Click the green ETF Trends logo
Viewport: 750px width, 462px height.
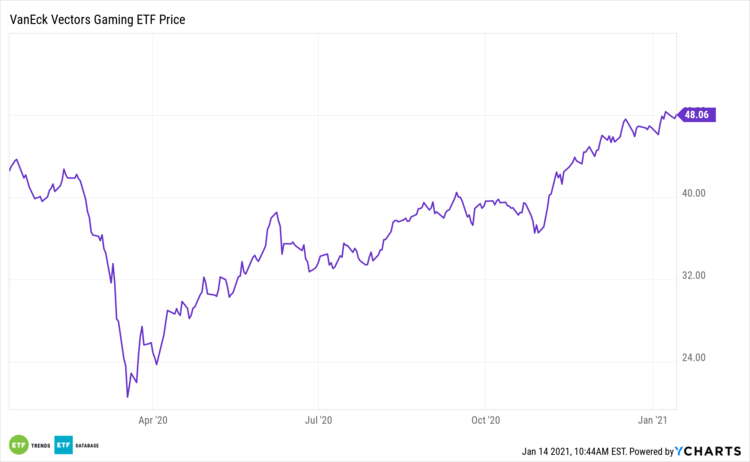(18, 444)
